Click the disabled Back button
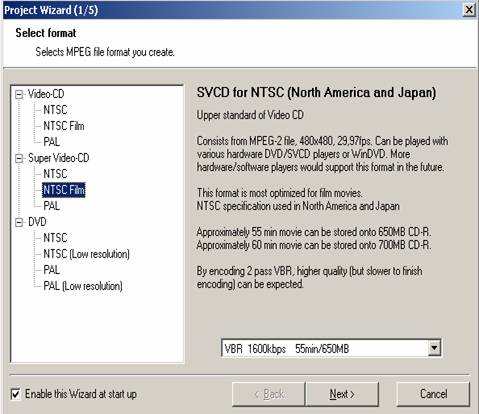The width and height of the screenshot is (479, 414). pos(269,394)
